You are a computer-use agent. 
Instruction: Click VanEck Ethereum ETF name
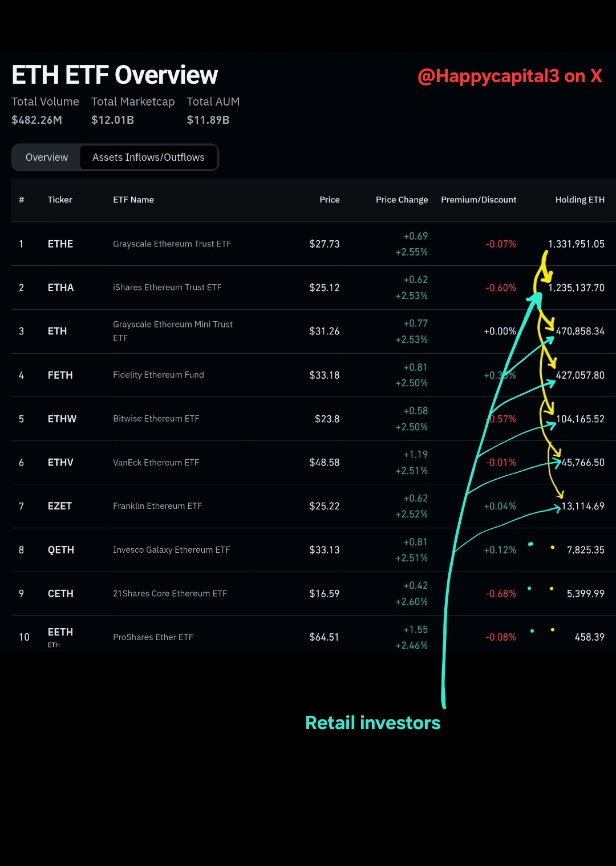[x=156, y=462]
